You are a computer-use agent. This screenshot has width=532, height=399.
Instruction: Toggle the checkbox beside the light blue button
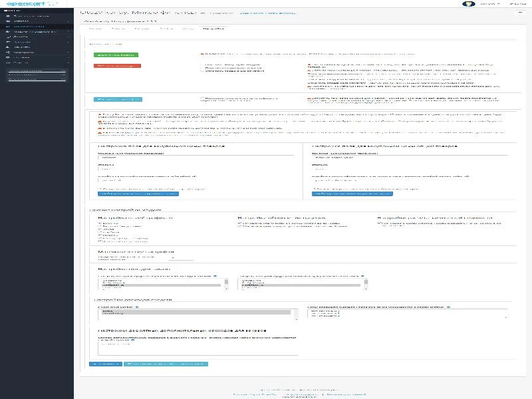pos(202,98)
